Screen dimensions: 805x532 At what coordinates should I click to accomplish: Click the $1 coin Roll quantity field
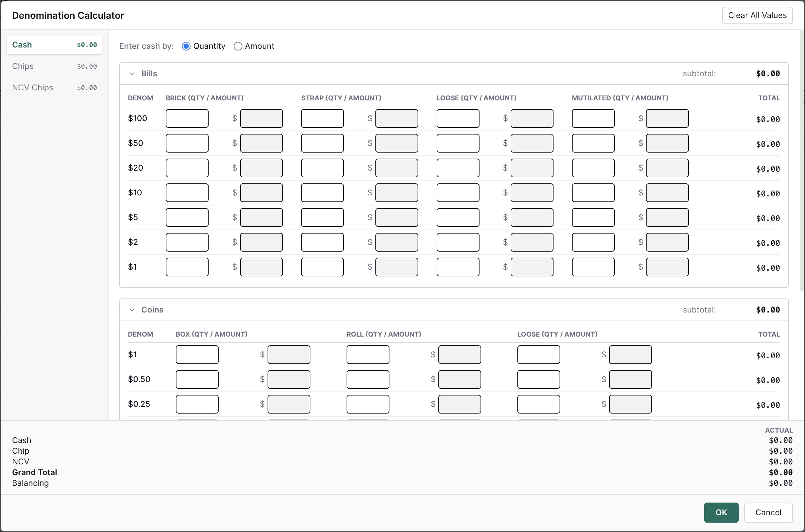tap(368, 355)
